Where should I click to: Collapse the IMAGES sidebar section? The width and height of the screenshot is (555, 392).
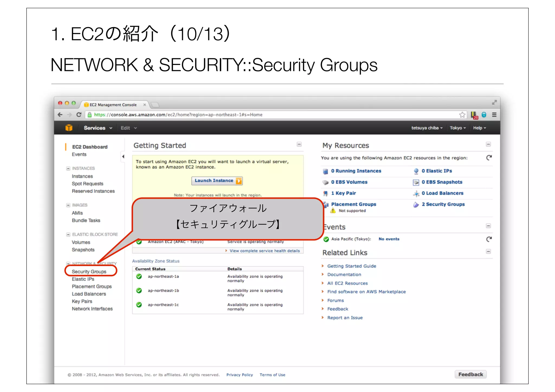coord(68,205)
